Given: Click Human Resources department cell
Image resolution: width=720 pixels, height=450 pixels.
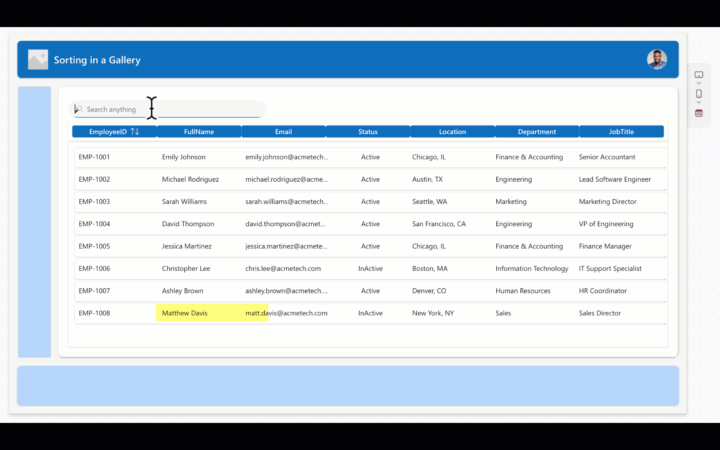Looking at the screenshot, I should point(523,291).
